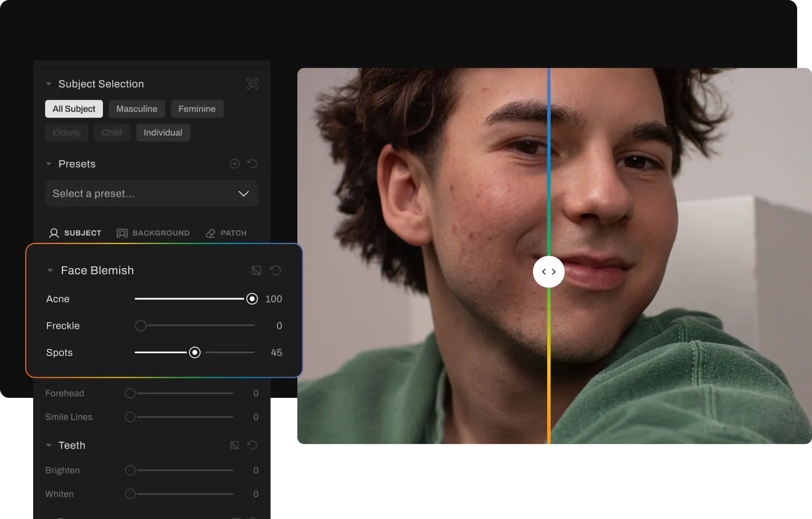This screenshot has height=519, width=812.
Task: Select the All Subject filter
Action: coord(74,109)
